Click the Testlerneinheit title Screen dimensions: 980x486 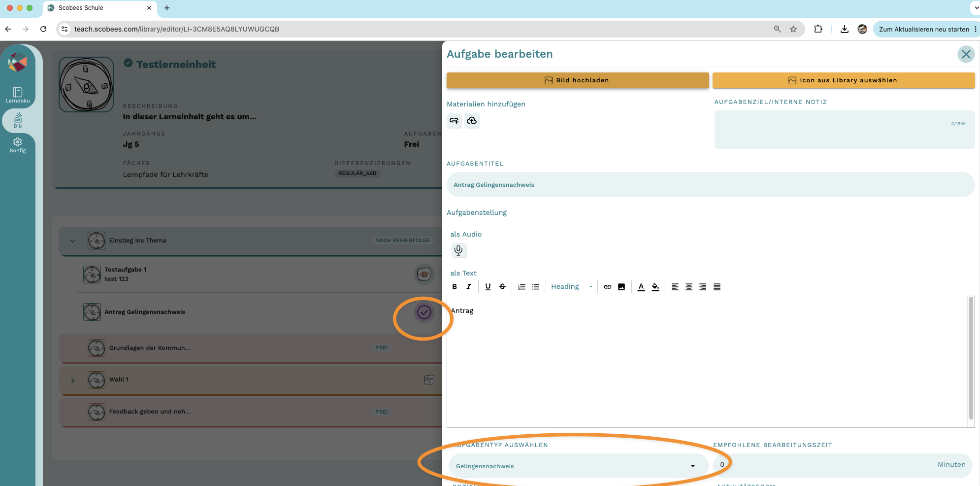coord(176,65)
